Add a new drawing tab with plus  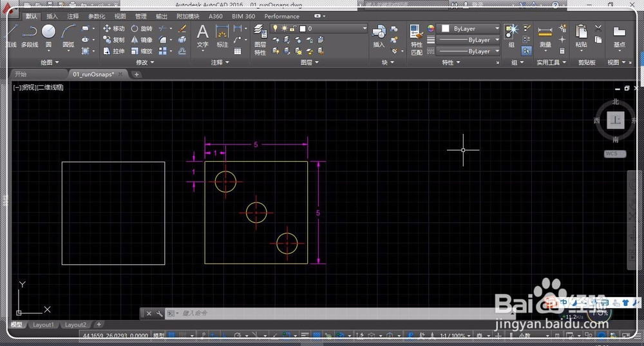click(137, 74)
